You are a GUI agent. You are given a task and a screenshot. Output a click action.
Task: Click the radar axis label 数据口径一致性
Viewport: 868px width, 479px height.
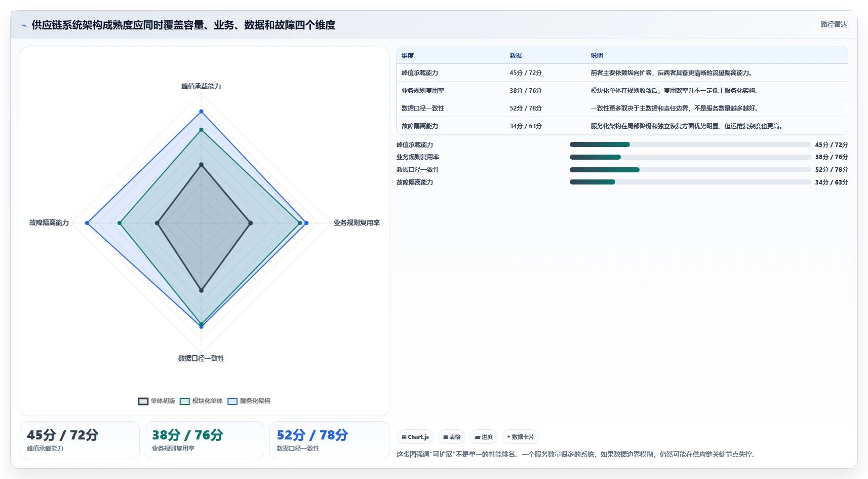pos(201,358)
